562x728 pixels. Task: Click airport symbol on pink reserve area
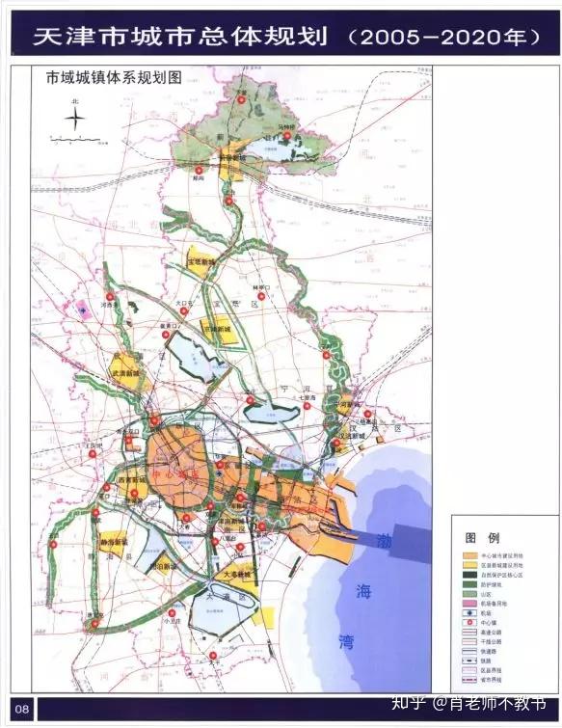pyautogui.click(x=83, y=311)
